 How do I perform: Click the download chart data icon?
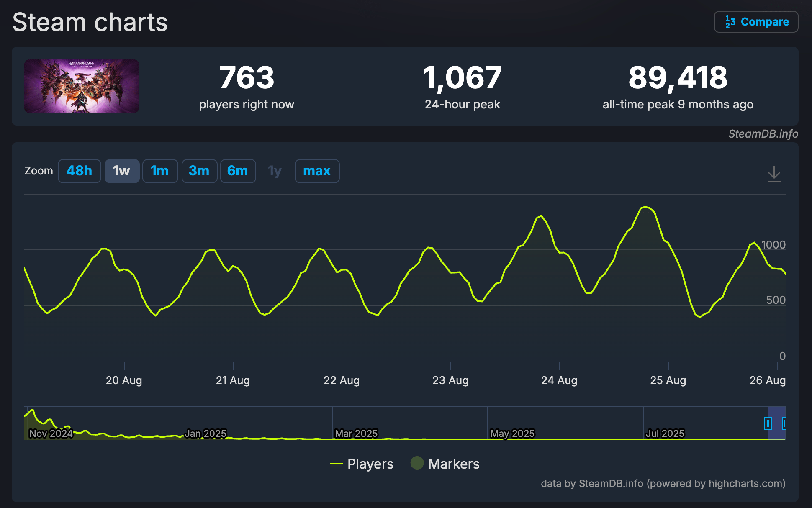774,174
